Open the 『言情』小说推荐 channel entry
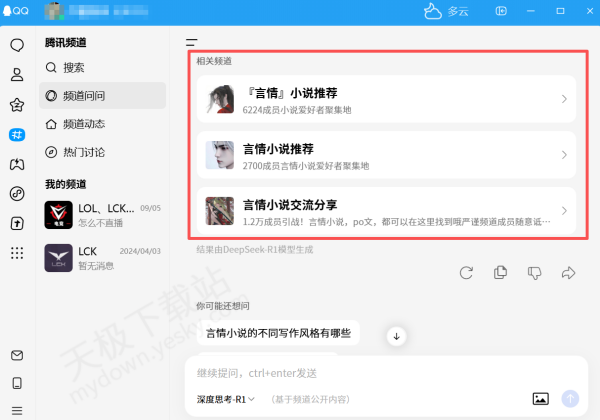Image resolution: width=600 pixels, height=420 pixels. (386, 99)
